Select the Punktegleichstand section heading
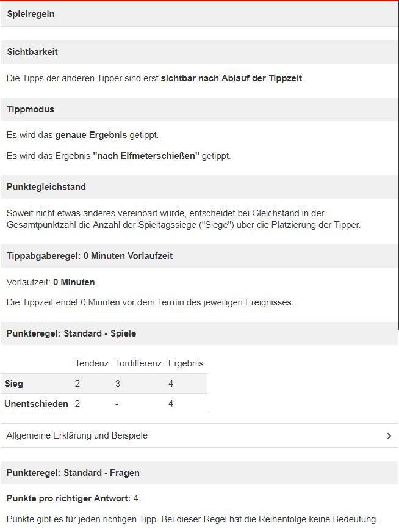Viewport: 399px width, 532px height. 46,187
